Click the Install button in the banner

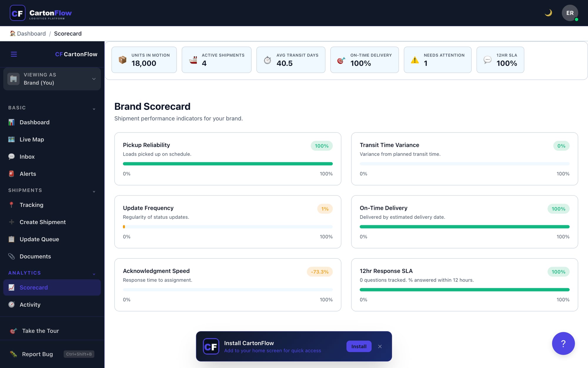click(x=359, y=346)
